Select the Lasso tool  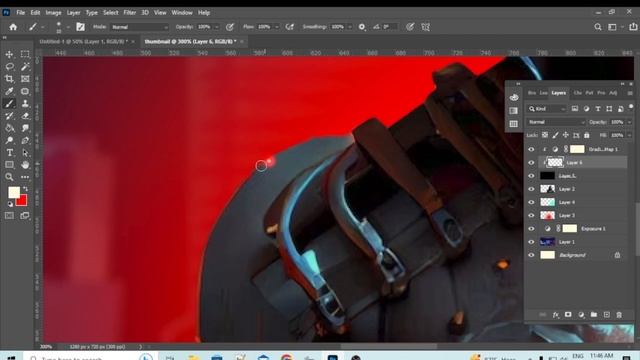coord(9,67)
